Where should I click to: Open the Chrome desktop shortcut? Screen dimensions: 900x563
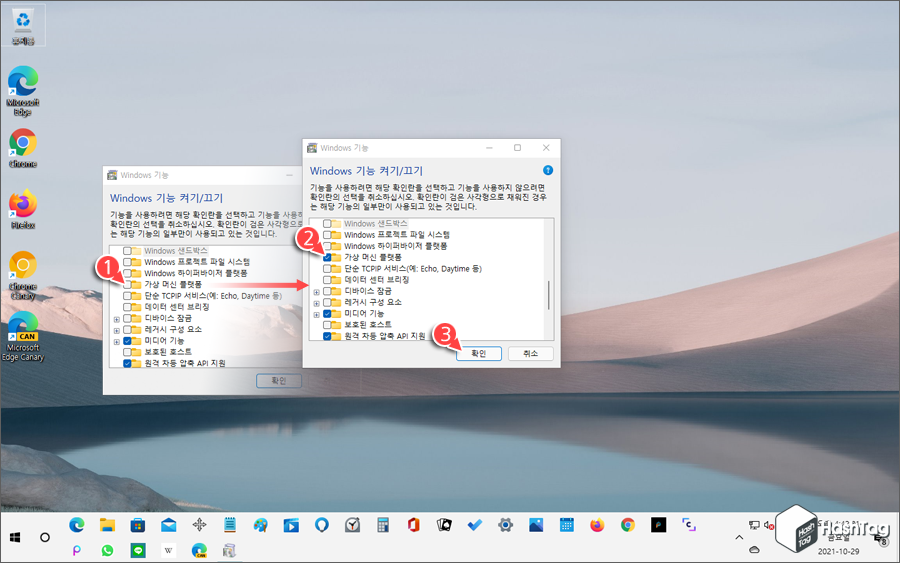point(23,148)
